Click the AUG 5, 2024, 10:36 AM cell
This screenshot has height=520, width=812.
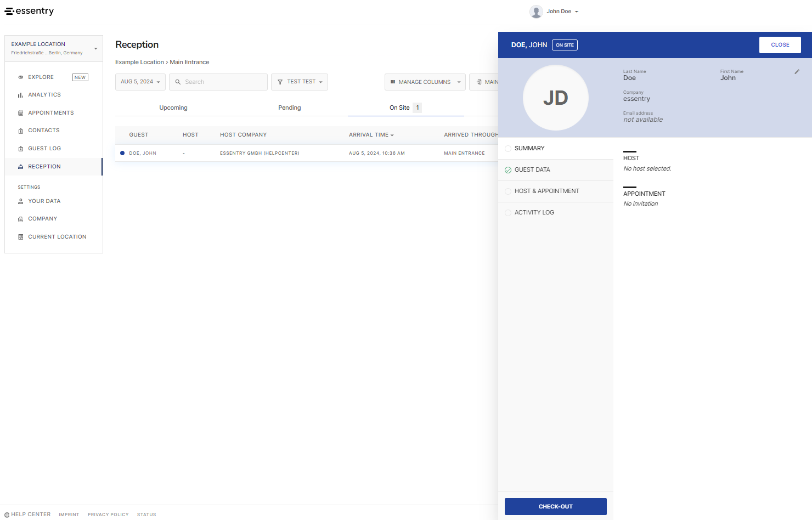377,154
